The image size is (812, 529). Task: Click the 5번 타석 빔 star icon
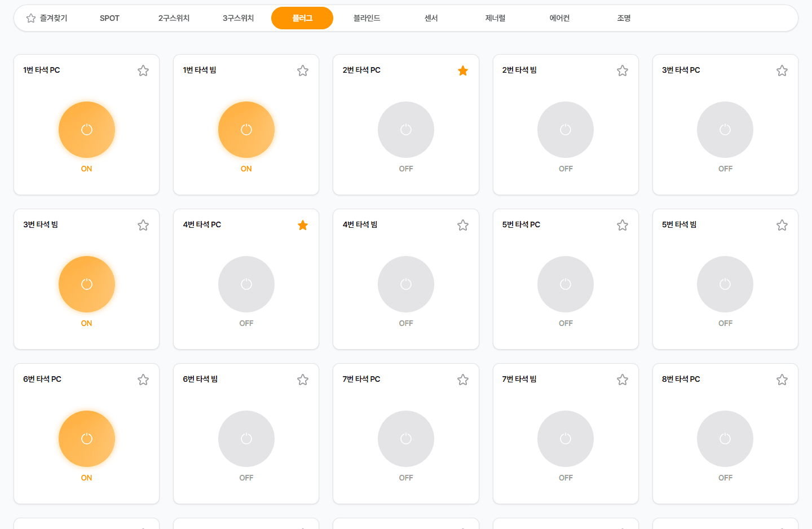tap(782, 225)
